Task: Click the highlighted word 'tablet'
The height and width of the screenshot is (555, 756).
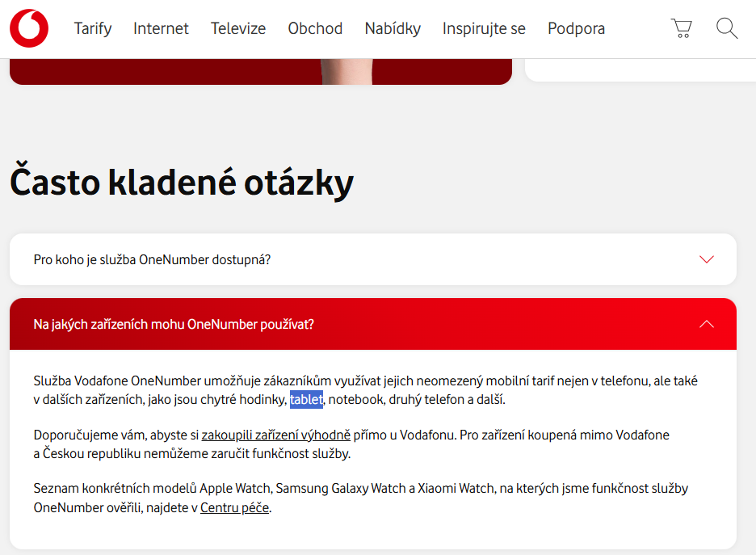Action: [306, 399]
